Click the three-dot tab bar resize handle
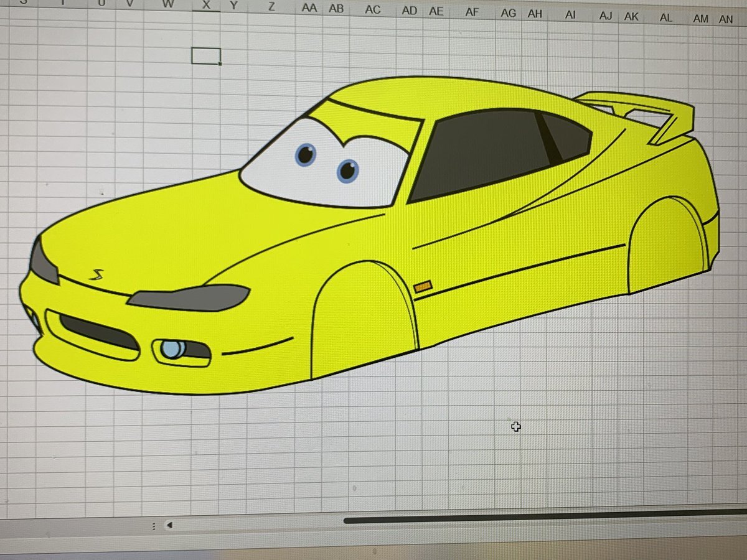Screen dimensions: 747x560 154,526
